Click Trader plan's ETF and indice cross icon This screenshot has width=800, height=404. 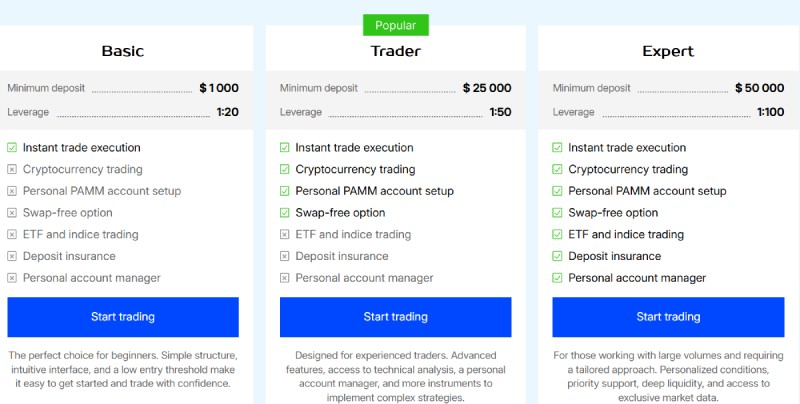285,235
